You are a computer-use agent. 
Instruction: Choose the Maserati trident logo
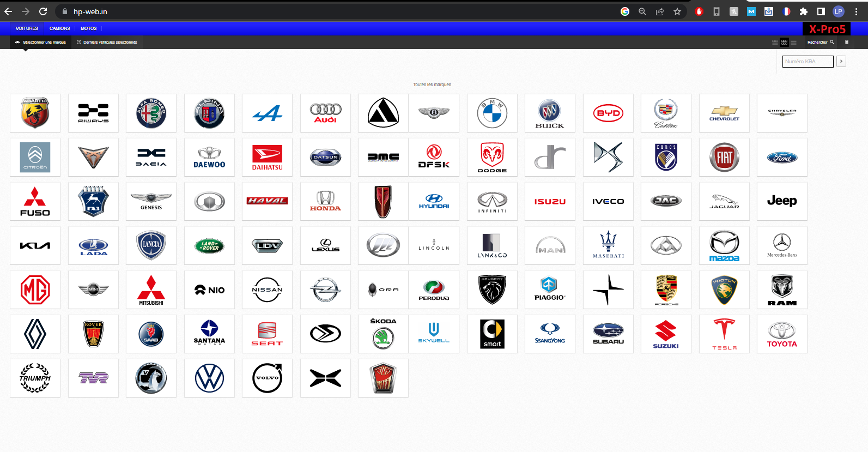pos(608,245)
